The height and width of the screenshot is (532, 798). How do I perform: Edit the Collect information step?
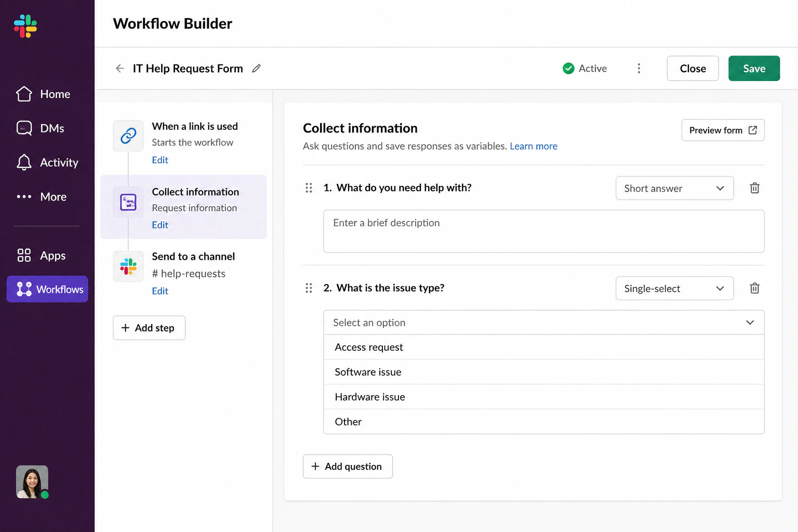point(160,225)
